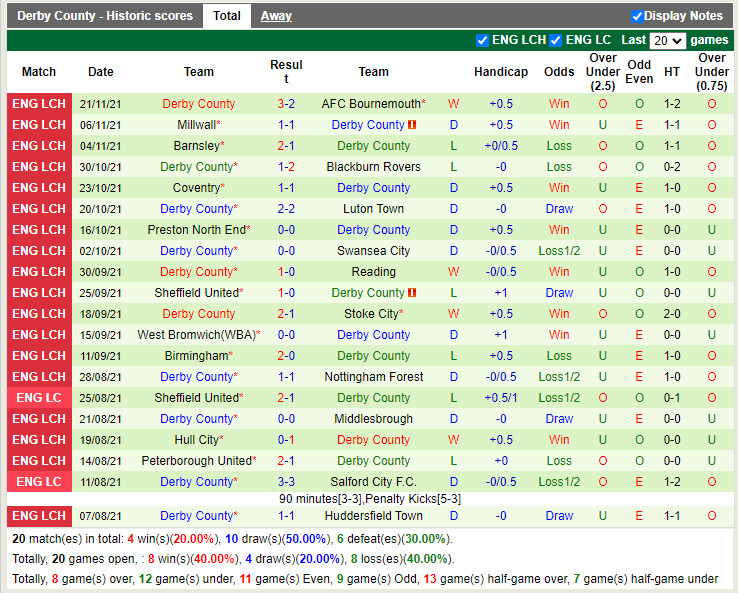Click the red card icon in the 25/09/21 match row
Image resolution: width=738 pixels, height=593 pixels.
click(412, 293)
